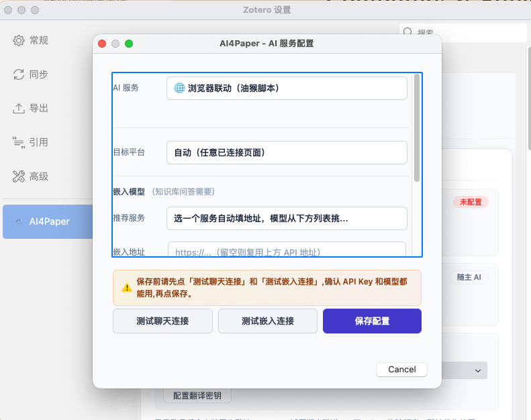The image size is (531, 420).
Task: Click the Cancel button
Action: pos(401,369)
